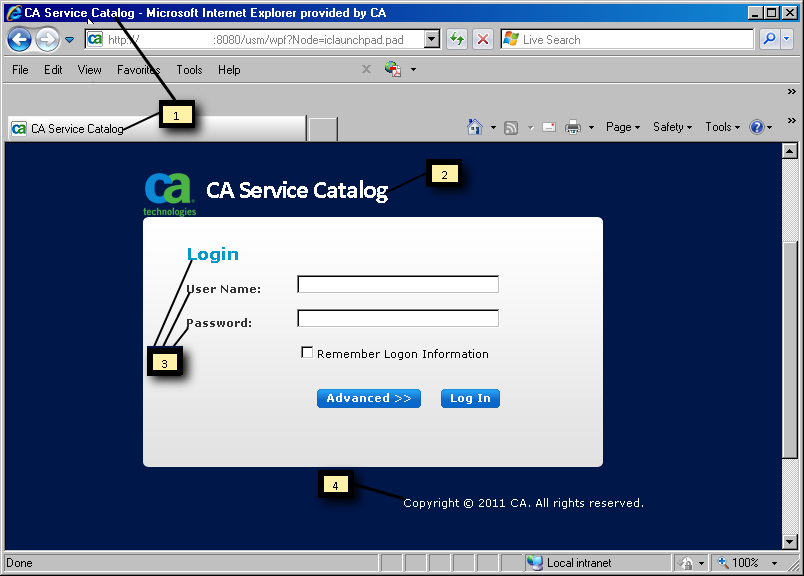The image size is (804, 576).
Task: Click the CA Technologies logo above the login form
Action: tap(169, 190)
